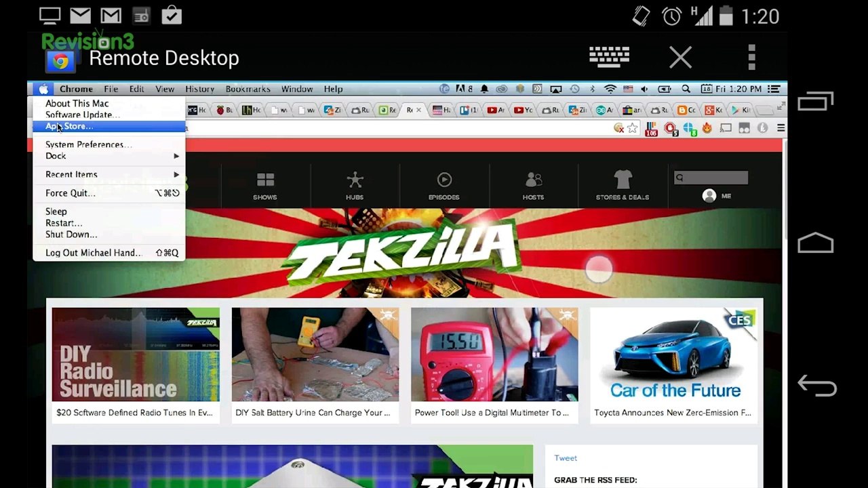The height and width of the screenshot is (488, 868).
Task: Switch to the Raspberry Pi icon tab
Action: tap(224, 110)
